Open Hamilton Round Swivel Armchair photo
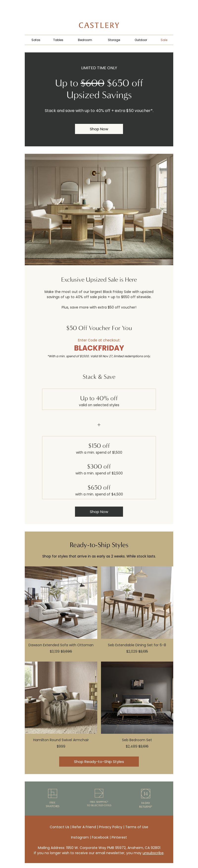 pos(61,697)
